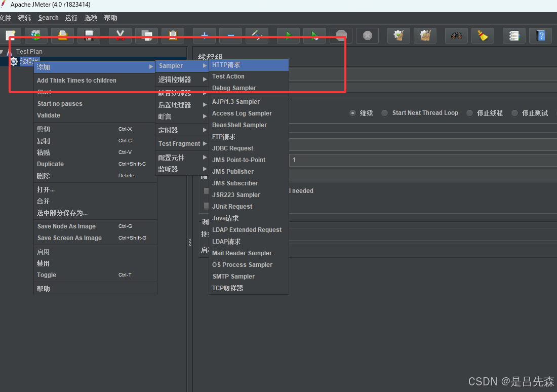Click the Open file toolbar icon
This screenshot has width=557, height=392.
[62, 35]
